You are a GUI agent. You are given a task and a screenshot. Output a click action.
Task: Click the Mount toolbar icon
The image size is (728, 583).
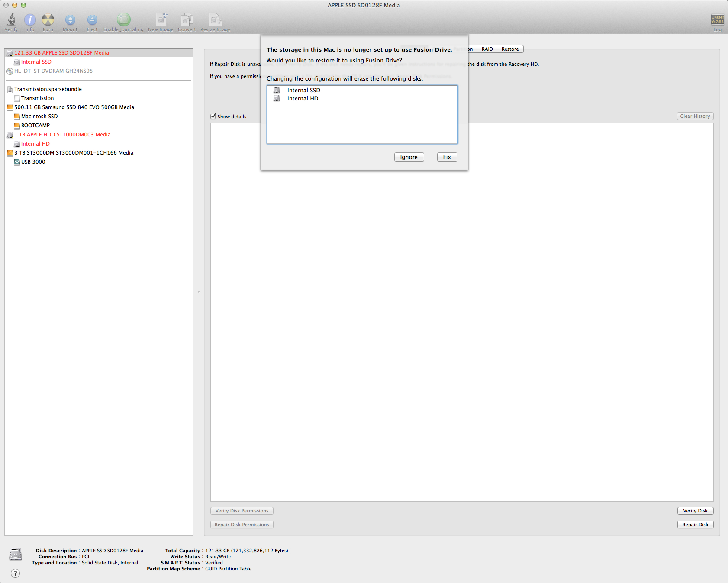pos(70,19)
